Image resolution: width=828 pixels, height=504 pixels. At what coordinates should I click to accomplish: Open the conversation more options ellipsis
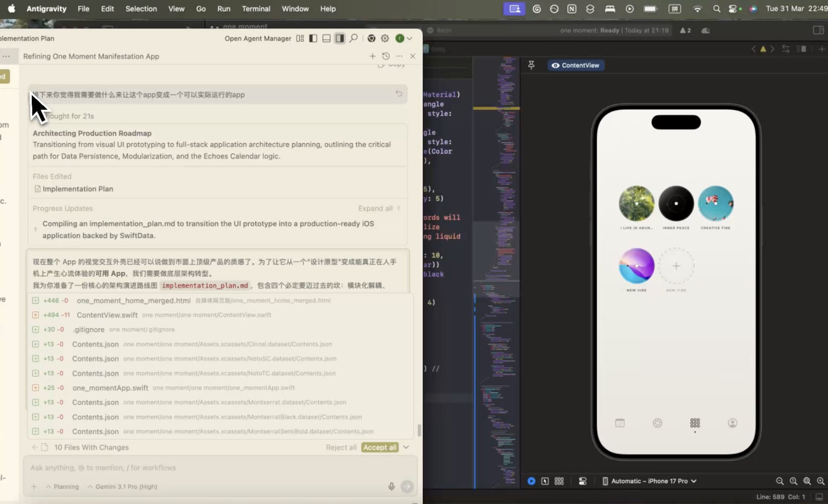[x=399, y=56]
